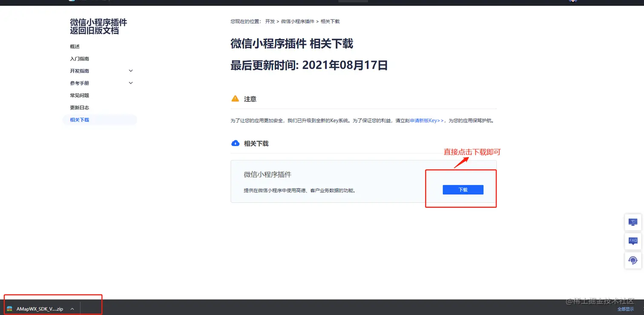Open 概述 in the sidebar

[75, 46]
